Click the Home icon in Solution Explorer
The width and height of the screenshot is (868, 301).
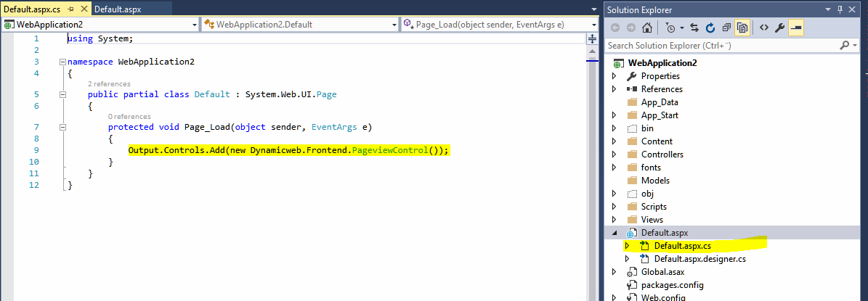click(646, 28)
